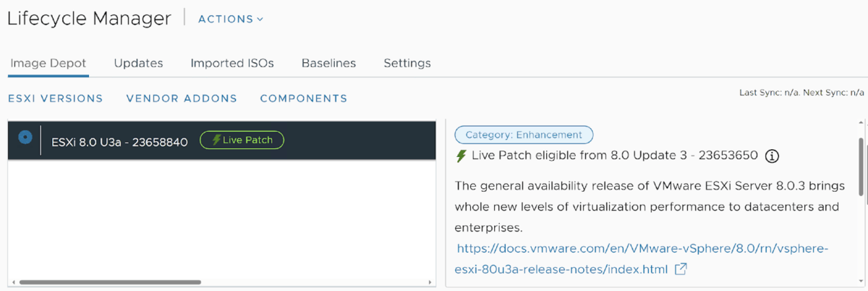Open the Live Patch eligibility info icon

tap(772, 156)
